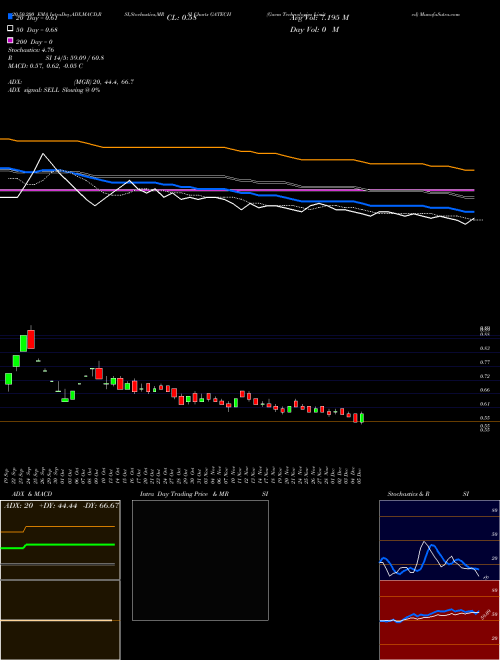Click the tallest red candlestick near the chart start
Screen dimensions: 500x660
(x=31, y=339)
